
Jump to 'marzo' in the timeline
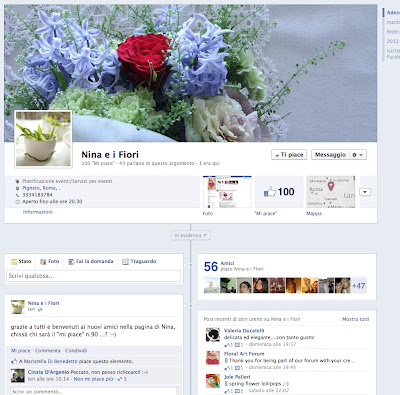click(x=393, y=22)
